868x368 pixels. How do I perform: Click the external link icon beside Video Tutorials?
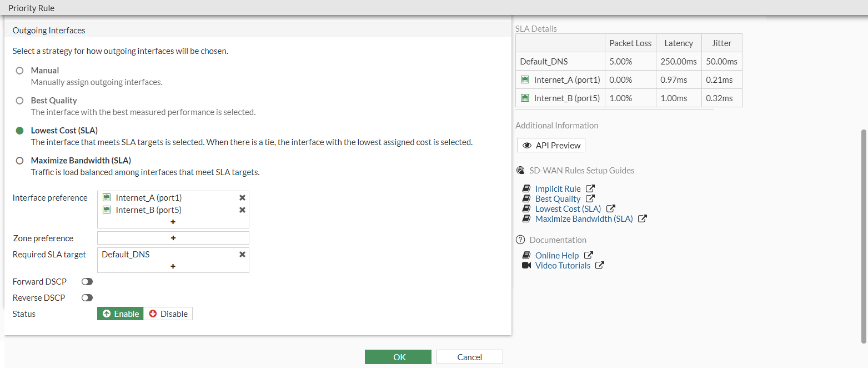pos(600,266)
